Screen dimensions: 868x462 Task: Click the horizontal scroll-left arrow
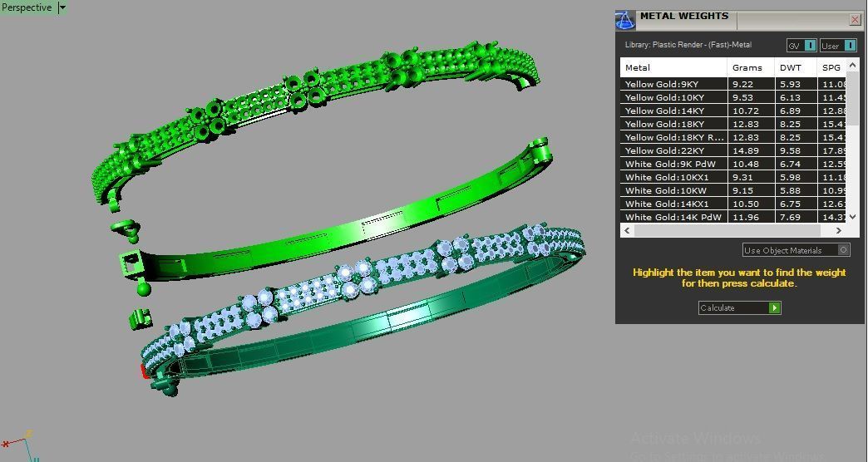[x=627, y=230]
